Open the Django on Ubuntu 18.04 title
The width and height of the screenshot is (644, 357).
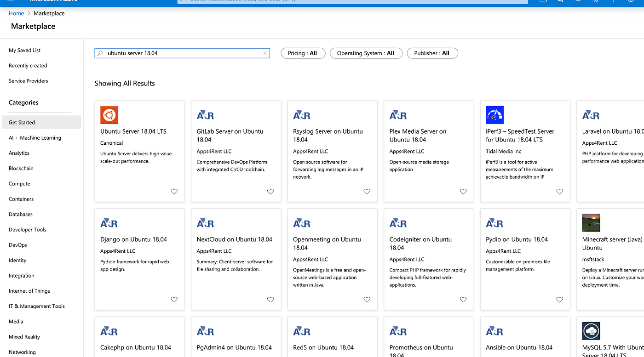(133, 239)
